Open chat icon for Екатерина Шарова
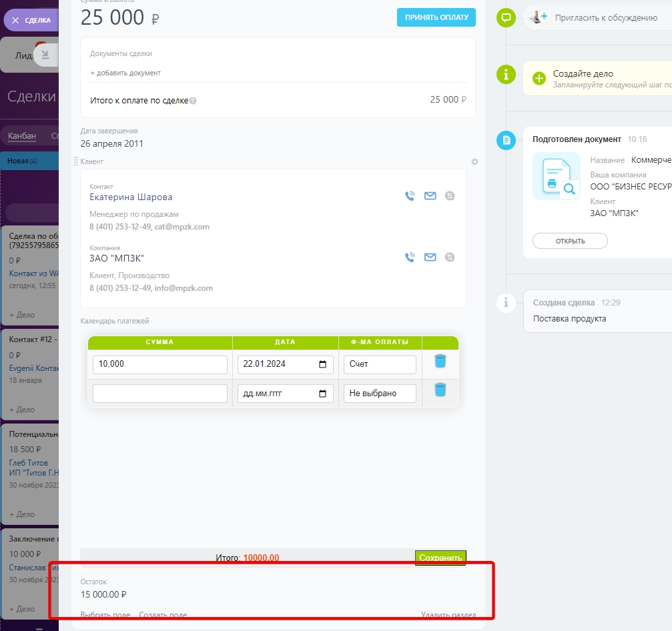Viewport: 672px width, 631px height. click(450, 195)
